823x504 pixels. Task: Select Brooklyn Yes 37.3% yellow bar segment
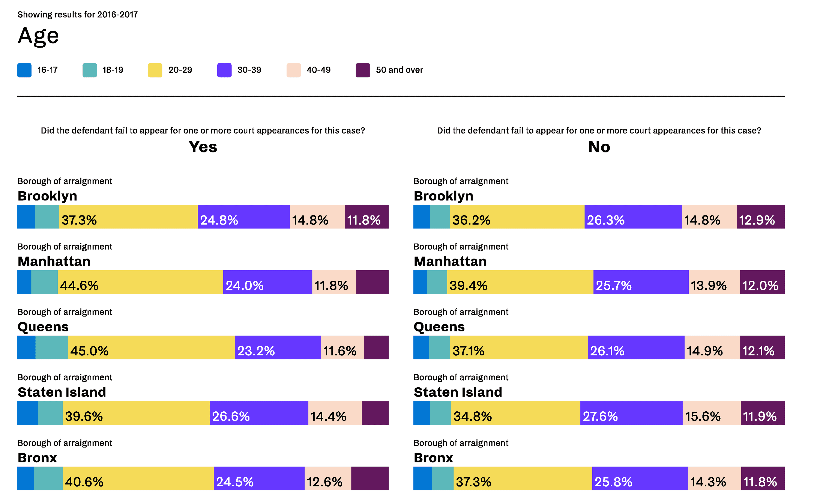pyautogui.click(x=128, y=217)
